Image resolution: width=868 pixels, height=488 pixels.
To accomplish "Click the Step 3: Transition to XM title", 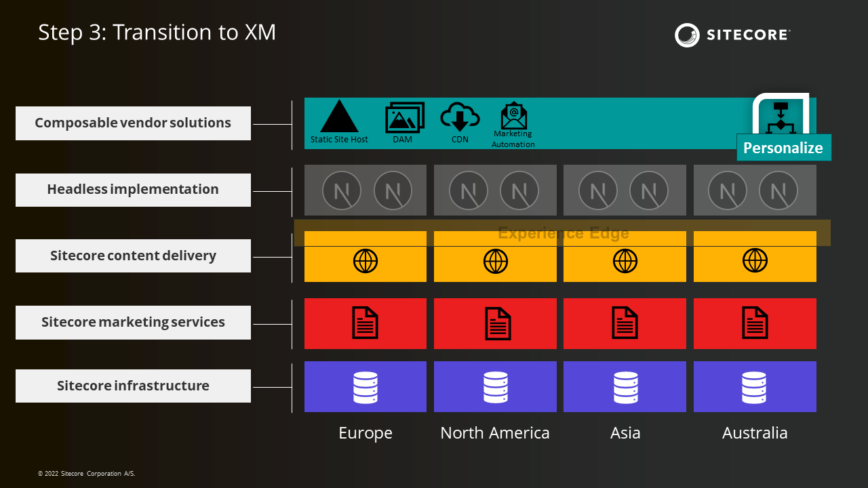I will click(157, 33).
